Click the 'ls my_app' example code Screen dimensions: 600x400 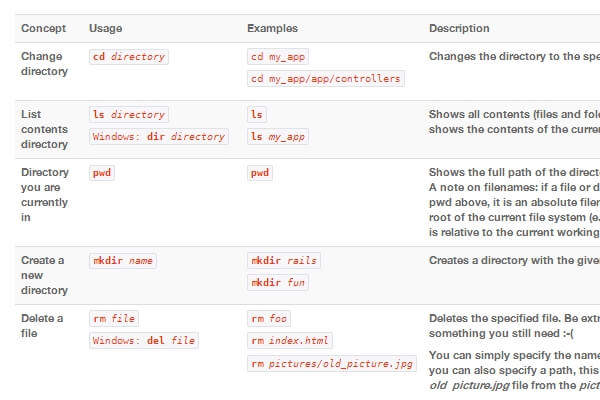[278, 137]
